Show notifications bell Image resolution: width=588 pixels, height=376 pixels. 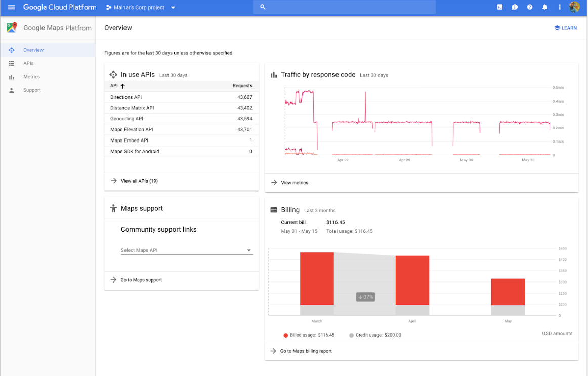coord(544,7)
